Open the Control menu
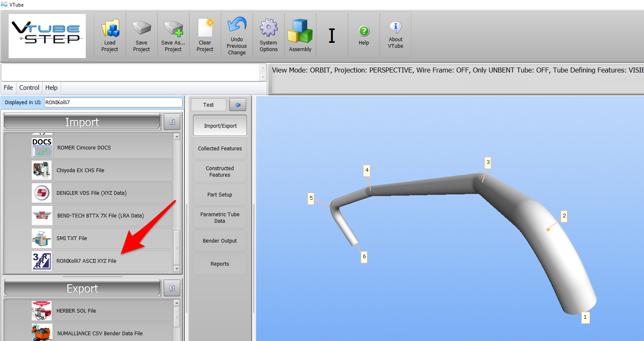Screen dimensions: 644x341 pyautogui.click(x=29, y=88)
